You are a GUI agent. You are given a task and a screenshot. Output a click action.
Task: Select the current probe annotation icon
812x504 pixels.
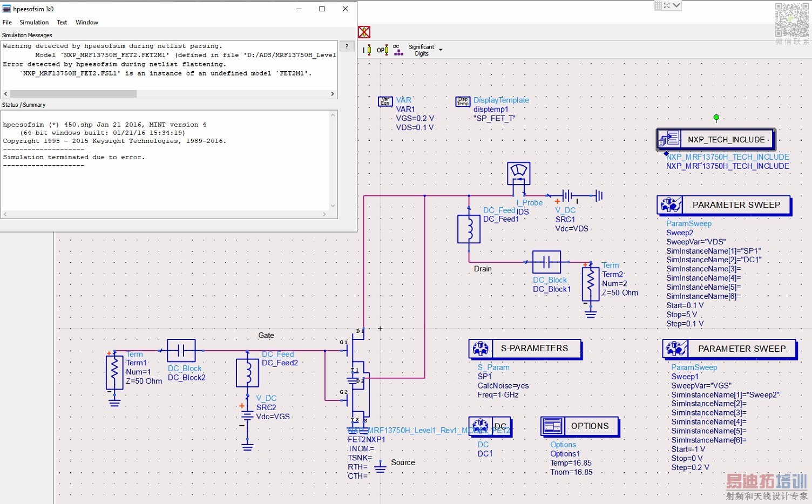pyautogui.click(x=367, y=50)
